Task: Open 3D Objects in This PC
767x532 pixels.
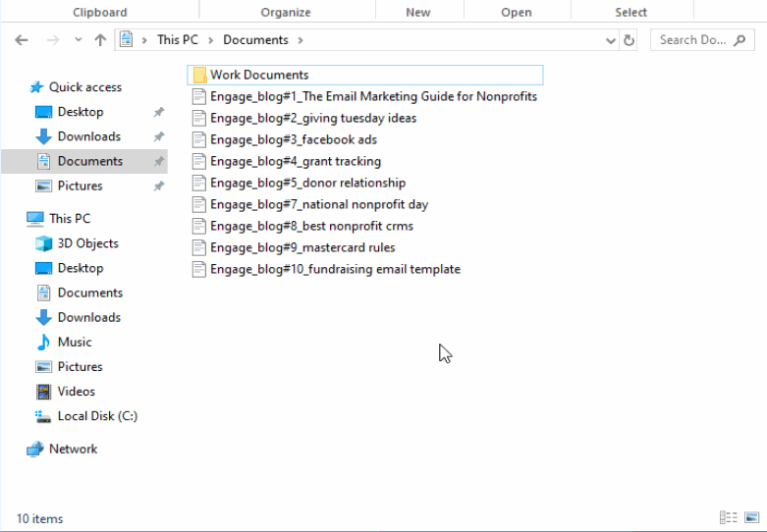Action: 87,243
